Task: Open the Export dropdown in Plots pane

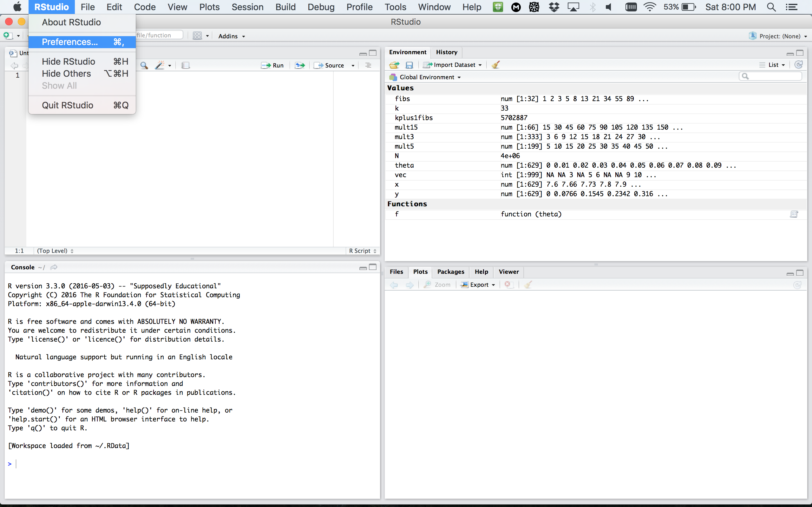Action: [x=479, y=285]
